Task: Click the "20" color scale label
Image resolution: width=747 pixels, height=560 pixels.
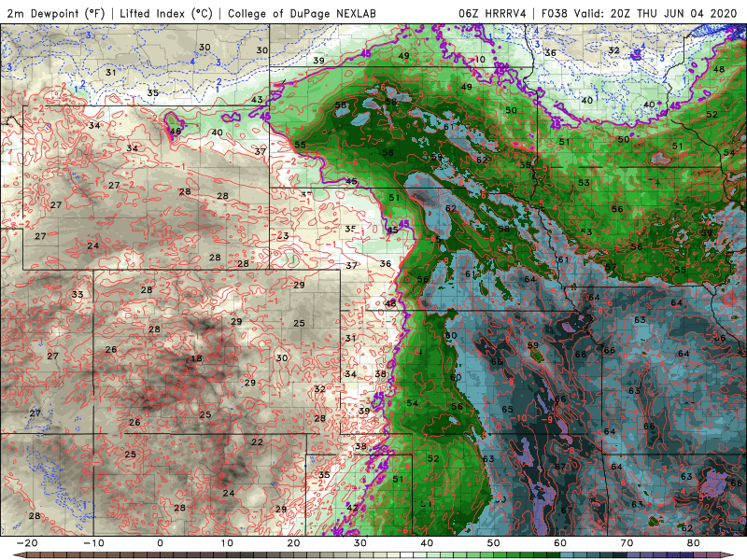Action: (293, 543)
